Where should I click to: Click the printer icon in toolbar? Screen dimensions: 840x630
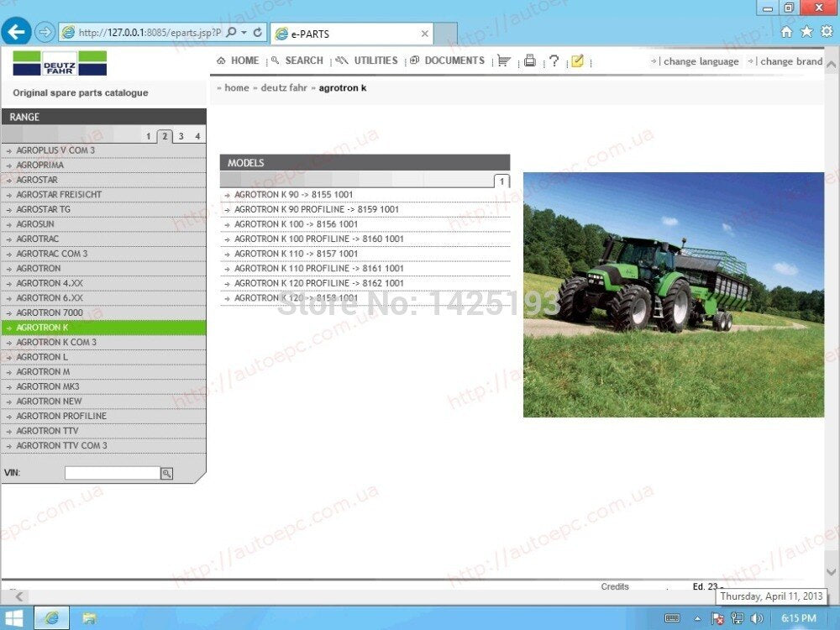click(530, 60)
